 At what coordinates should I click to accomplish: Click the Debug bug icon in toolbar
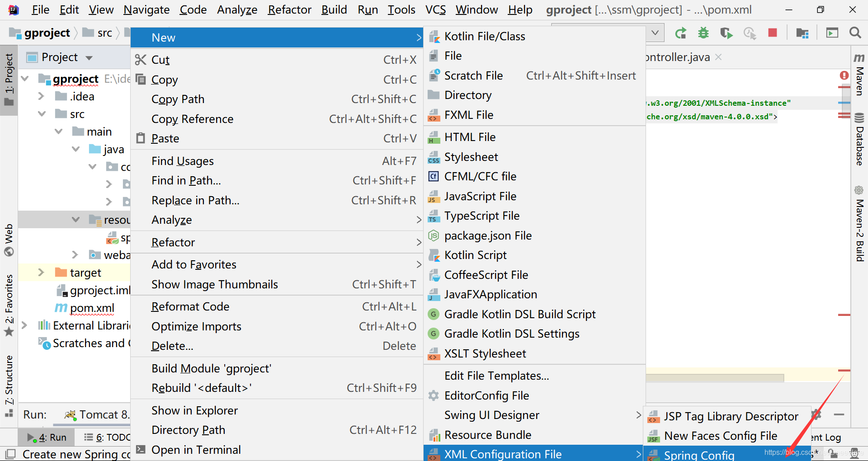703,33
